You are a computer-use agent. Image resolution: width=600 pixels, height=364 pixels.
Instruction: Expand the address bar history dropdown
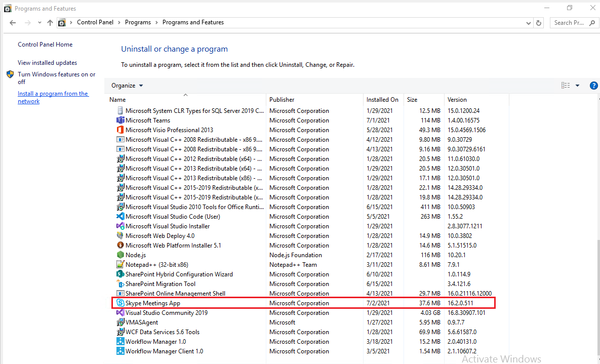click(529, 23)
